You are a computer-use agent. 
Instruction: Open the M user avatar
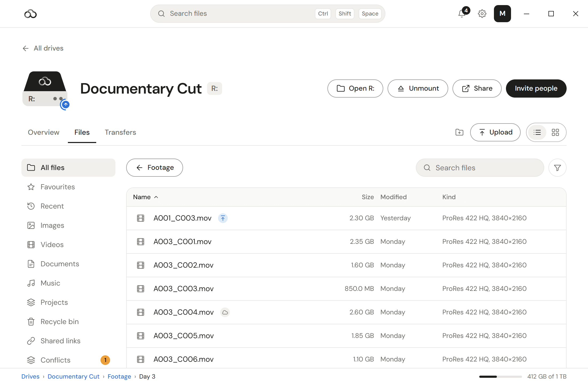(502, 14)
